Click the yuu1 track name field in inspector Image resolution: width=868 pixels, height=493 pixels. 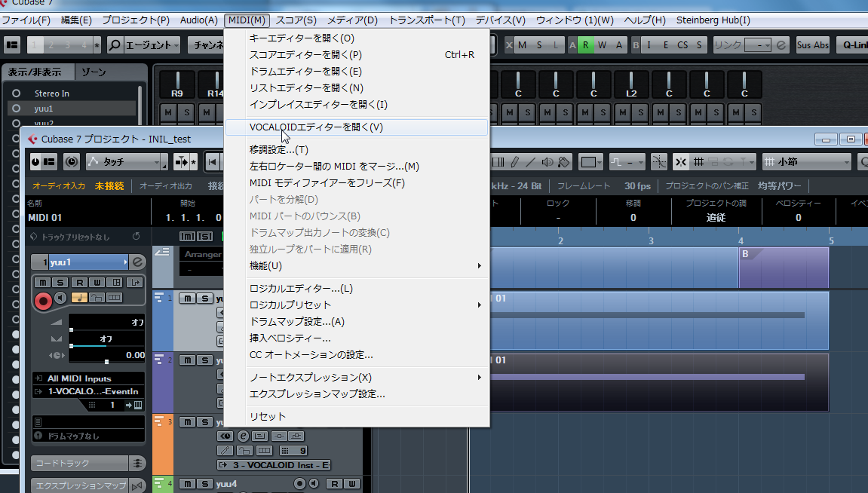(x=87, y=262)
